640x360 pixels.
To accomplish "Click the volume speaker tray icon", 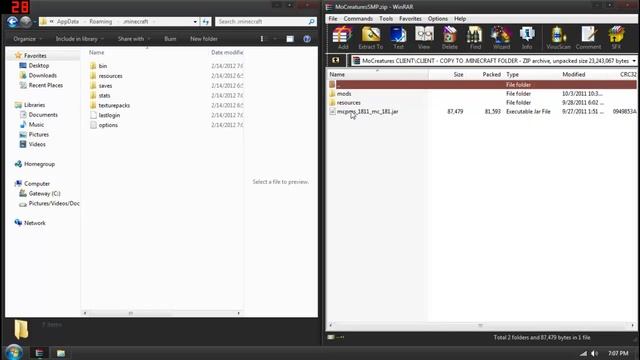I will pos(595,353).
